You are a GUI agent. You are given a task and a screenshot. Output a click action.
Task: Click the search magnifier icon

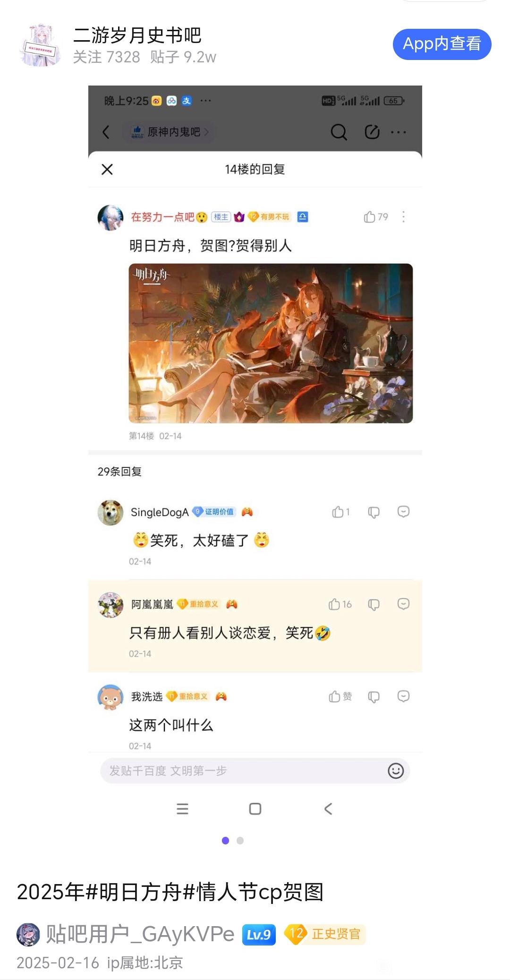click(339, 132)
